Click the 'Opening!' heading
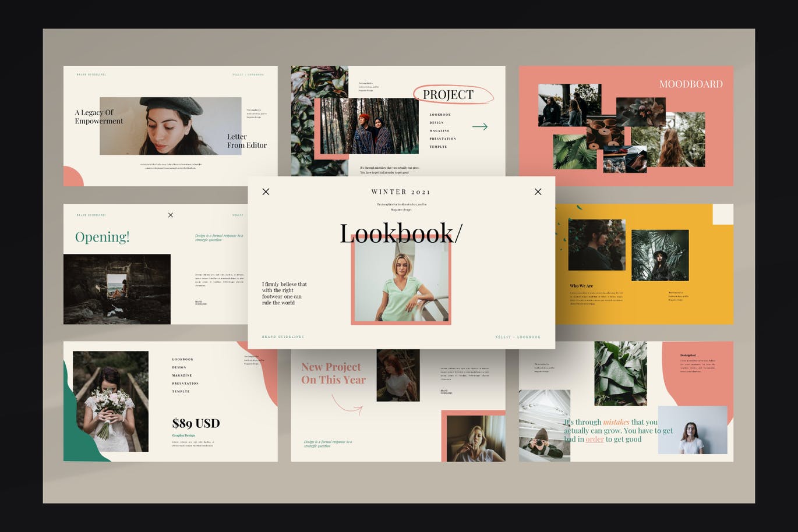Image resolution: width=798 pixels, height=532 pixels. (102, 237)
